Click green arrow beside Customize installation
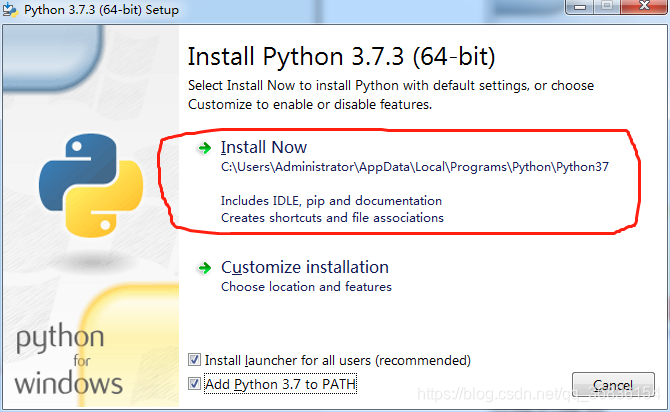Viewport: 670px width, 412px height. [x=205, y=268]
